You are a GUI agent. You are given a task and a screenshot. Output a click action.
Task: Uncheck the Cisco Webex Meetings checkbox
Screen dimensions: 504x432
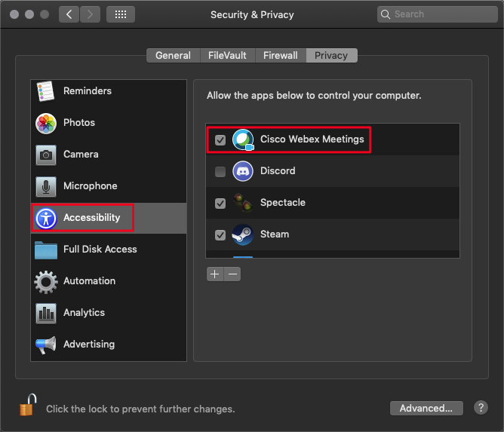(x=220, y=140)
